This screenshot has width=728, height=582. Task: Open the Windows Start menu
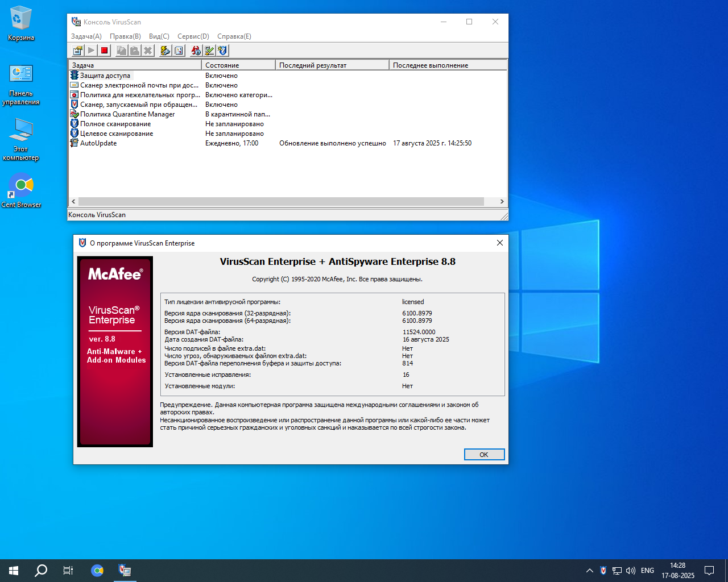pyautogui.click(x=14, y=570)
